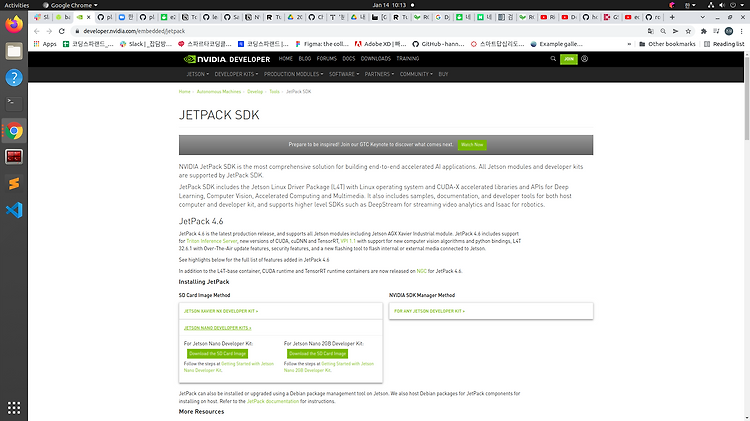Expand the COMMUNITY dropdown
This screenshot has height=421, width=750.
(416, 74)
